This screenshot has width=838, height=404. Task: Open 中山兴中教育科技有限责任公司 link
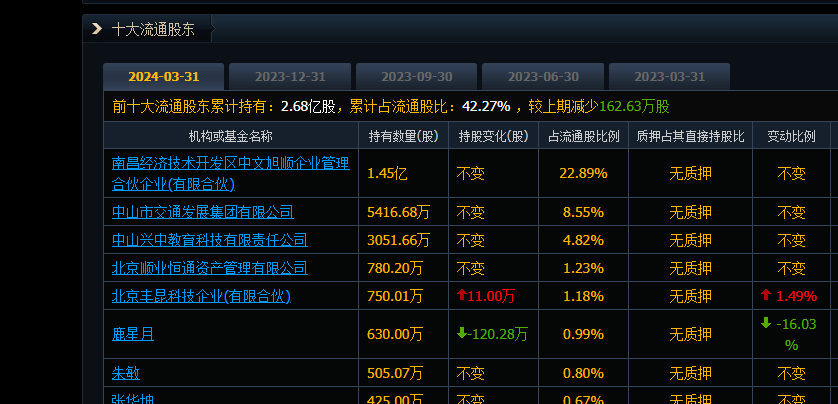210,240
